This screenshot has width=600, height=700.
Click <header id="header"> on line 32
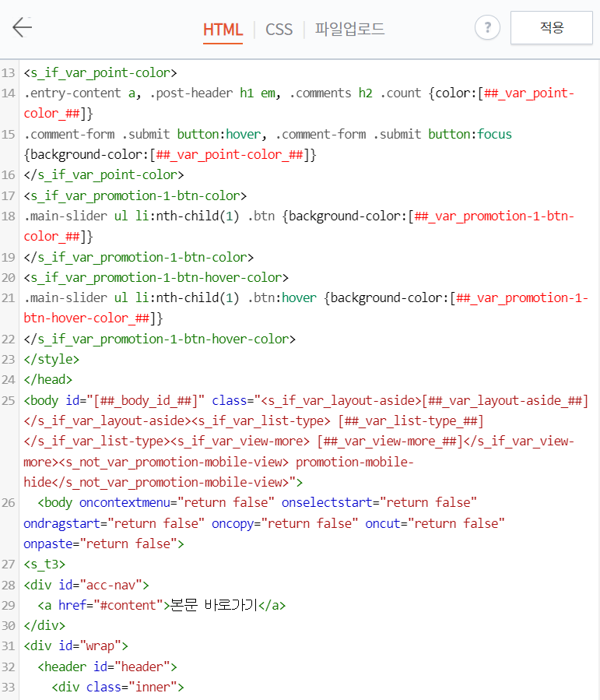107,667
